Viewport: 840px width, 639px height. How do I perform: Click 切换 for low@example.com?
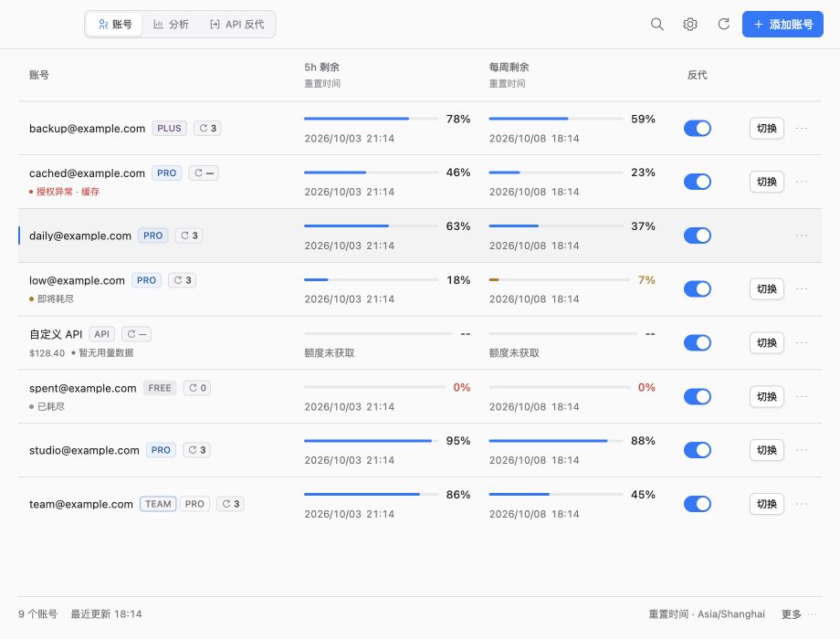coord(767,288)
